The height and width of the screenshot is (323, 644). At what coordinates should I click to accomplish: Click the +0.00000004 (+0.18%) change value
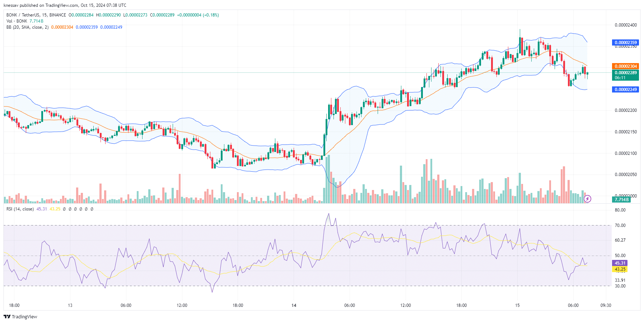click(198, 15)
